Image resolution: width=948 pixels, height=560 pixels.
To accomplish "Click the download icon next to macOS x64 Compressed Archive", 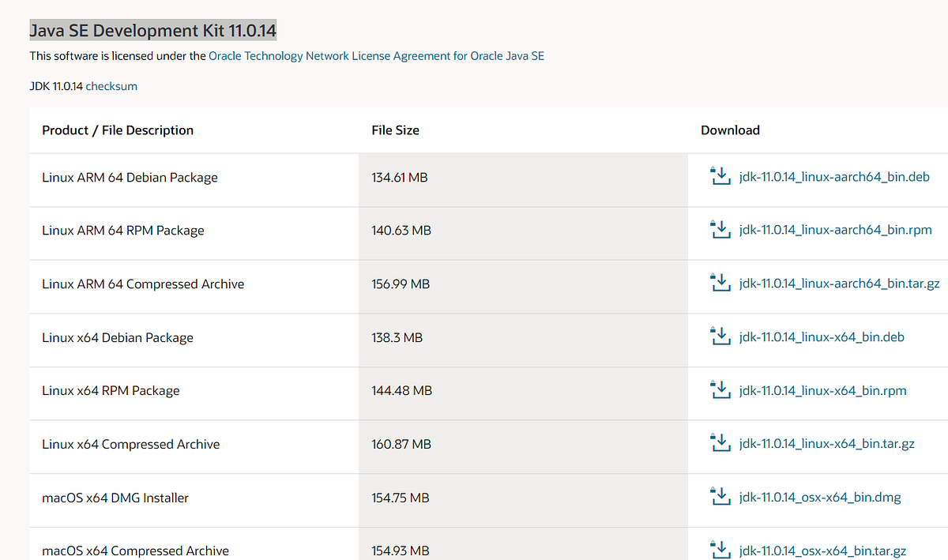I will [x=720, y=549].
